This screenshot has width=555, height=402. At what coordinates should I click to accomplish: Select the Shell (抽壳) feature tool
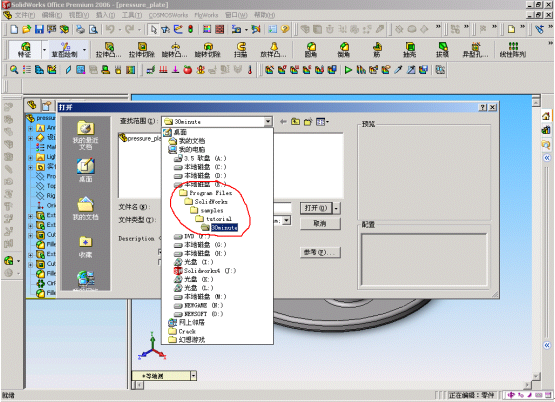410,50
